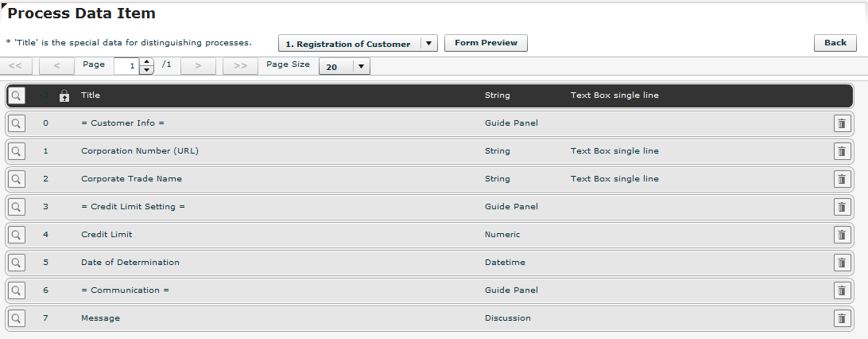
Task: Click magnifier icon for Corporation Number row
Action: click(16, 151)
